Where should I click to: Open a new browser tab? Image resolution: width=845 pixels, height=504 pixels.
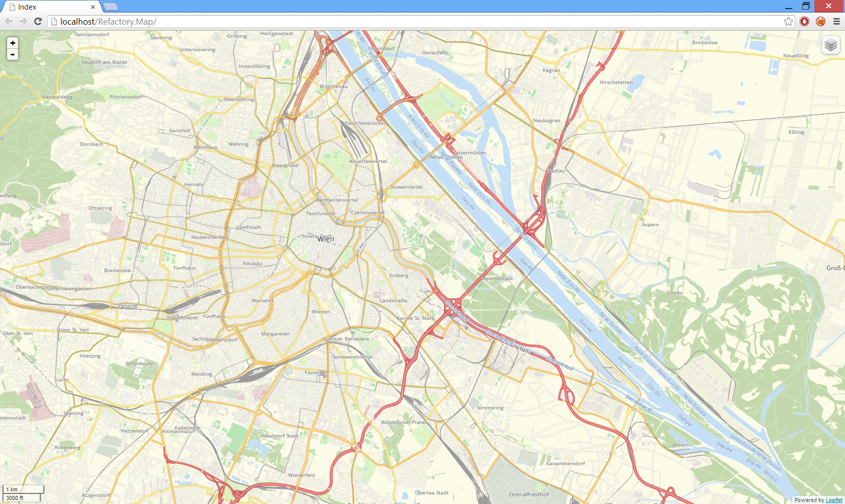(x=110, y=7)
